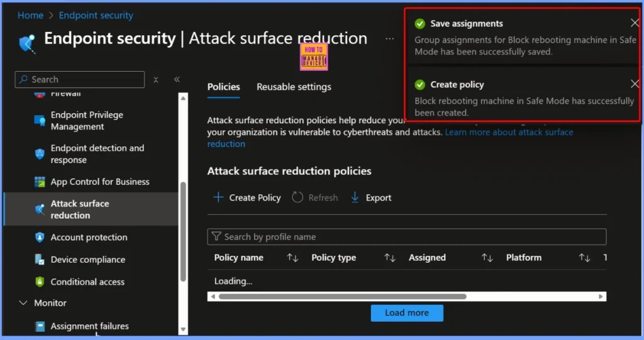Sort the Platform column arrows

(x=584, y=258)
